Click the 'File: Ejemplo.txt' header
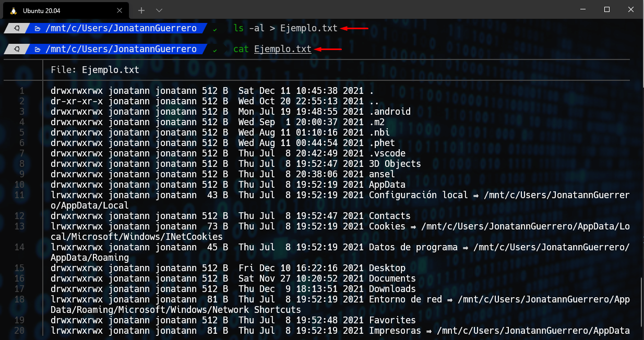The image size is (644, 340). (95, 70)
